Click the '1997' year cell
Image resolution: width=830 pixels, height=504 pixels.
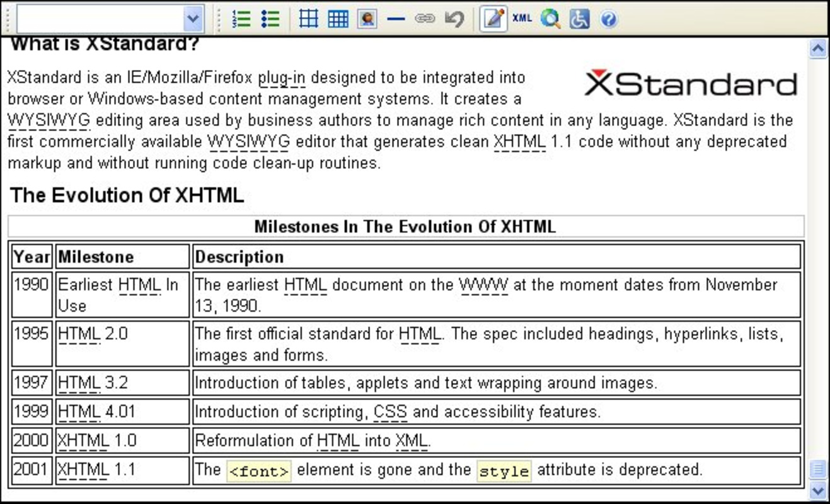click(32, 383)
